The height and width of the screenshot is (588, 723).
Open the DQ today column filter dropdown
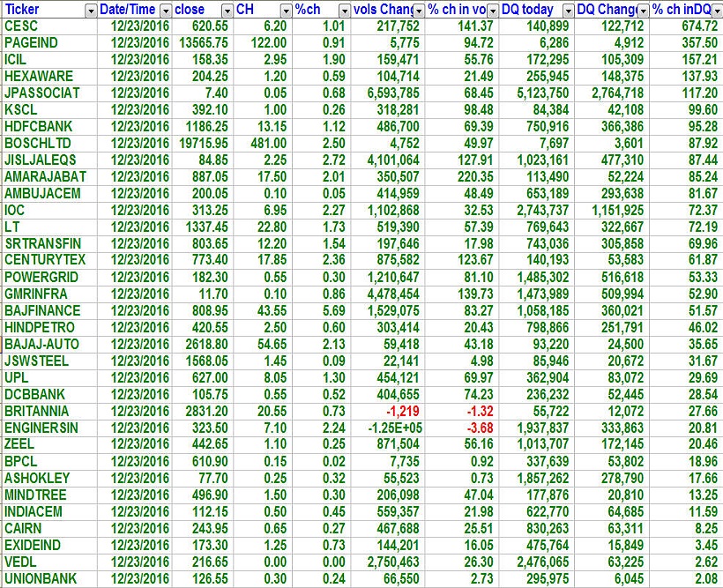point(569,11)
